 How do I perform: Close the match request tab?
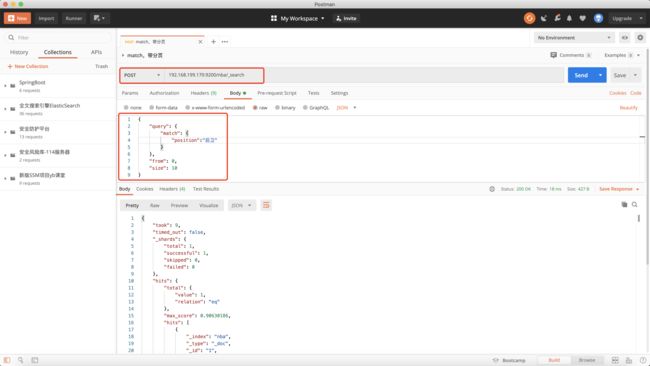[x=201, y=42]
